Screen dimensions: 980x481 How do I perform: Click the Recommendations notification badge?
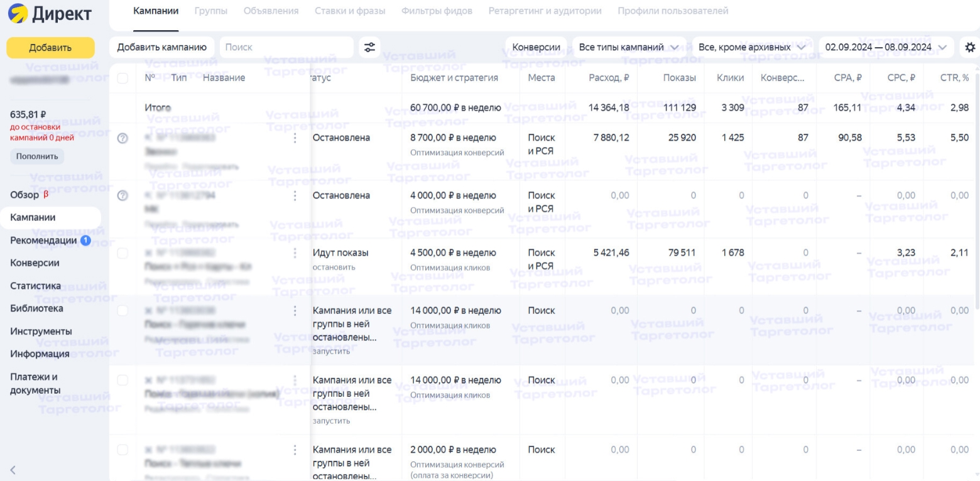(x=86, y=240)
